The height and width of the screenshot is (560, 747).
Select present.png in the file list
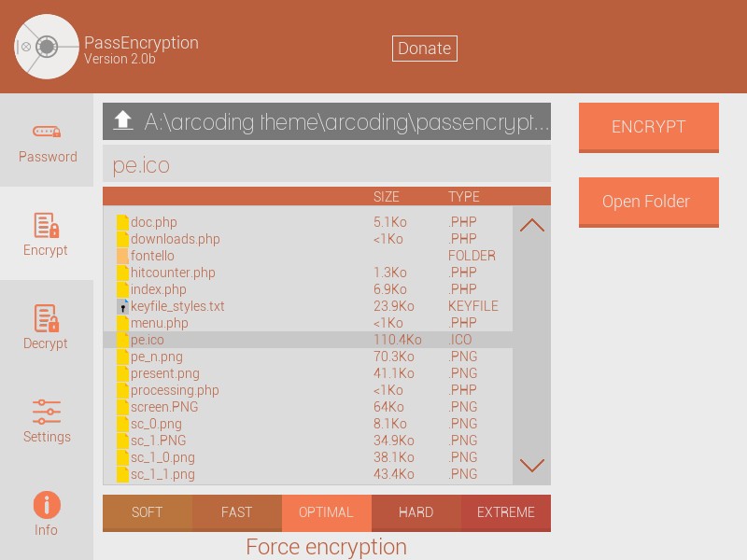165,374
